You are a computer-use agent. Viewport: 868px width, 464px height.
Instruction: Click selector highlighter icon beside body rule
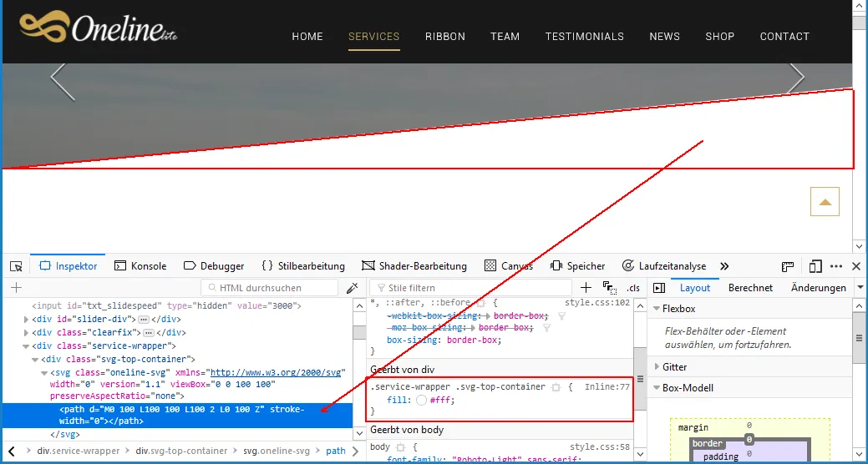tap(399, 446)
